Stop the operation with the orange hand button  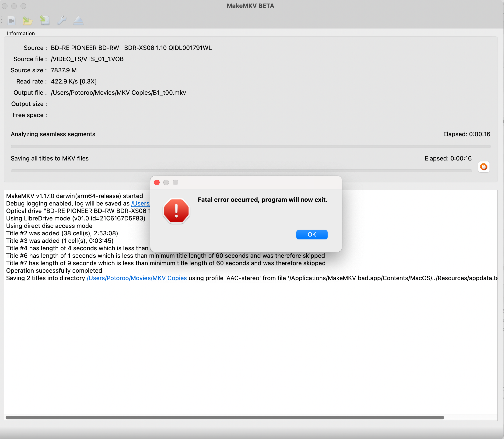pyautogui.click(x=484, y=167)
